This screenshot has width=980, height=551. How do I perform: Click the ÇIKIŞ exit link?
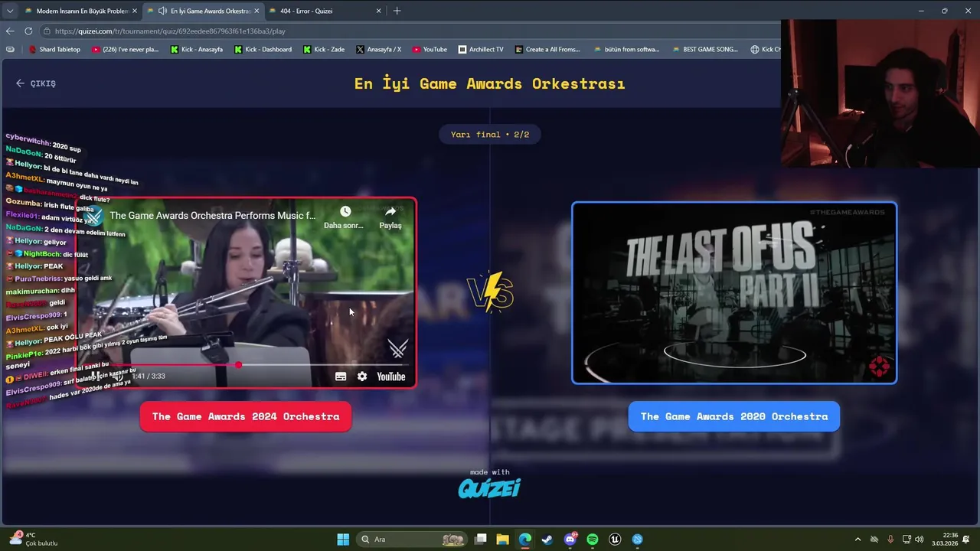click(x=36, y=83)
